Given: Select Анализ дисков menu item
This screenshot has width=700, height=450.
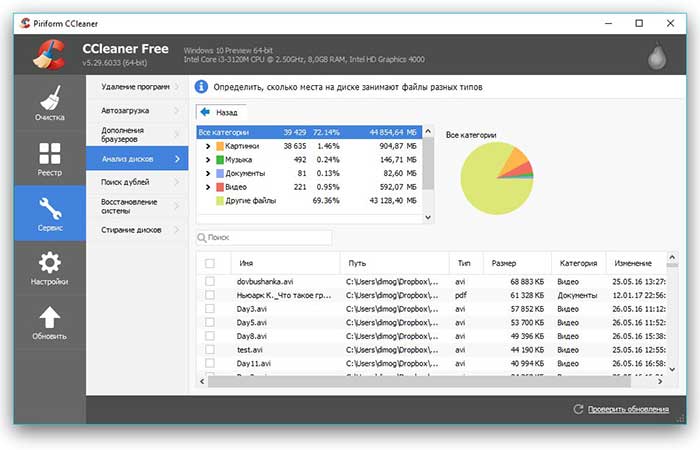Looking at the screenshot, I should pyautogui.click(x=138, y=158).
